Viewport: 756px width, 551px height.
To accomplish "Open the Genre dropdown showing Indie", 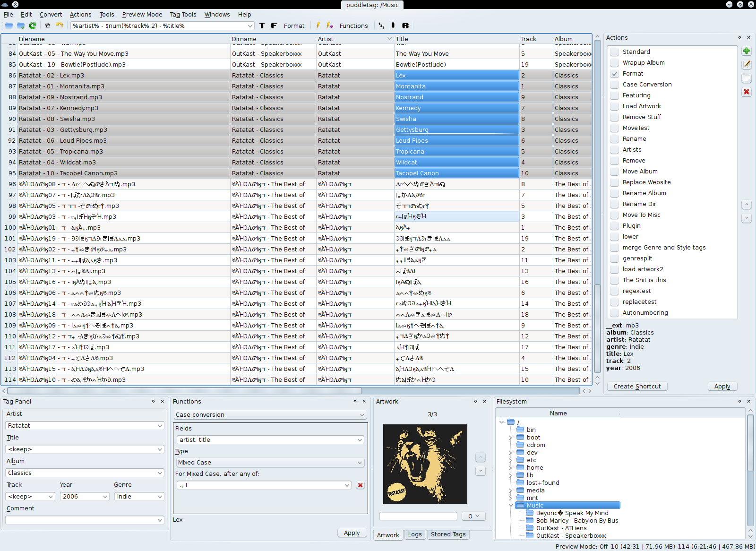I will coord(160,497).
